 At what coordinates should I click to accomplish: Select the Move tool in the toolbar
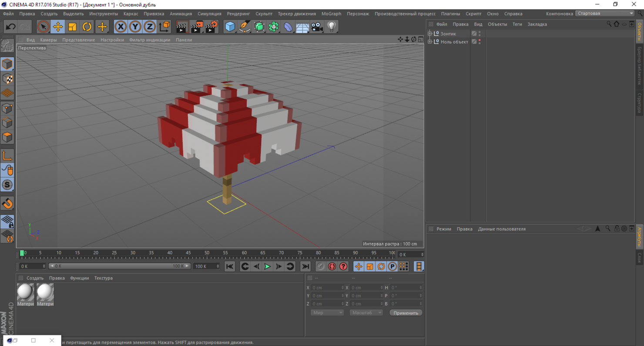click(58, 27)
